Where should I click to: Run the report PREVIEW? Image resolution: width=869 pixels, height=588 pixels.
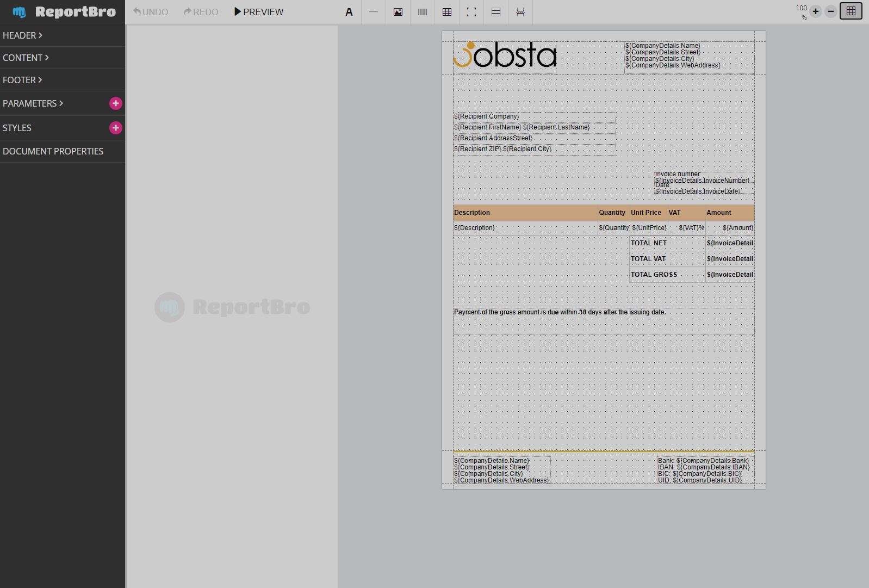(x=259, y=12)
